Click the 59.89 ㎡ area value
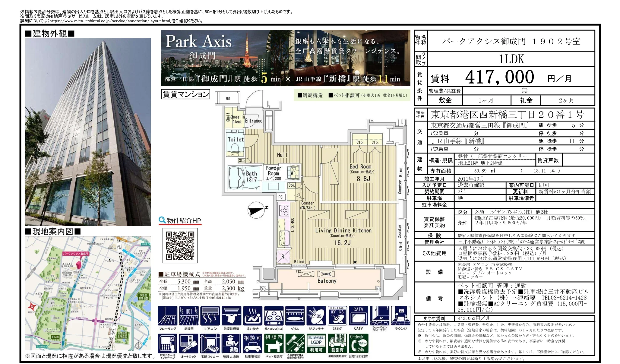The image size is (620, 364). point(485,171)
